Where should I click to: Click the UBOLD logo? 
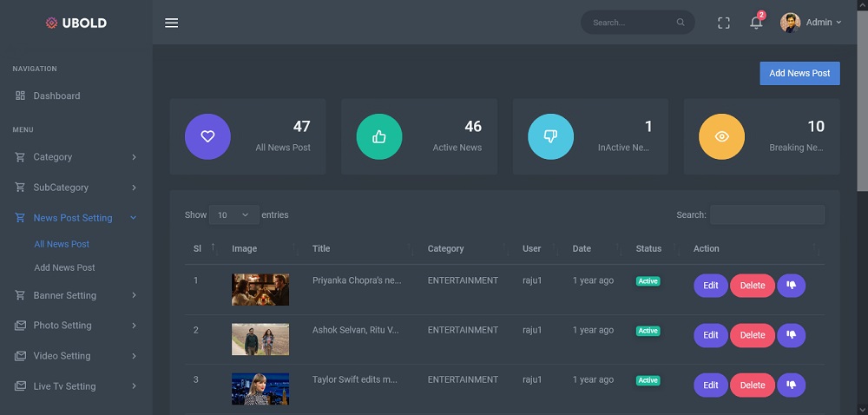[x=76, y=23]
